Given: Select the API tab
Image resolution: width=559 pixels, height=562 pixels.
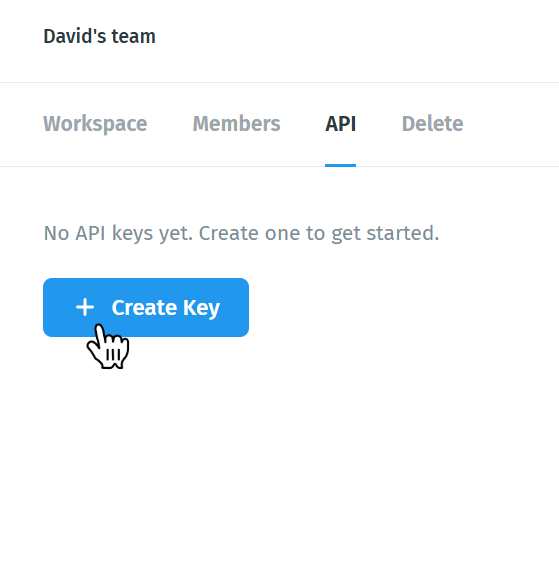Looking at the screenshot, I should (x=340, y=124).
